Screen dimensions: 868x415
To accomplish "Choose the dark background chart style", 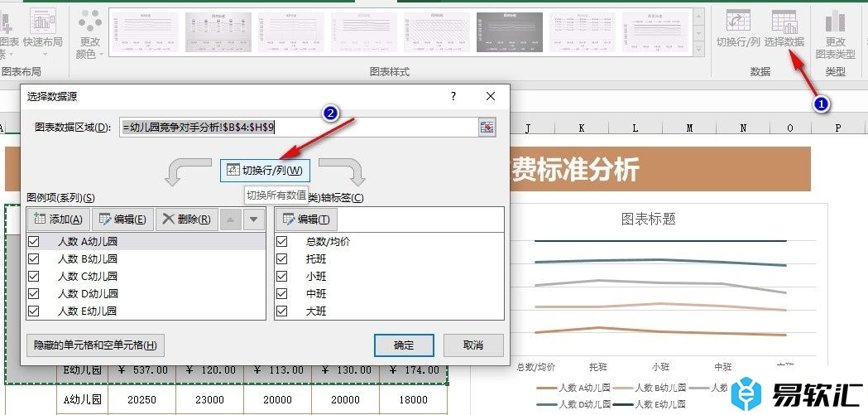I will click(510, 32).
